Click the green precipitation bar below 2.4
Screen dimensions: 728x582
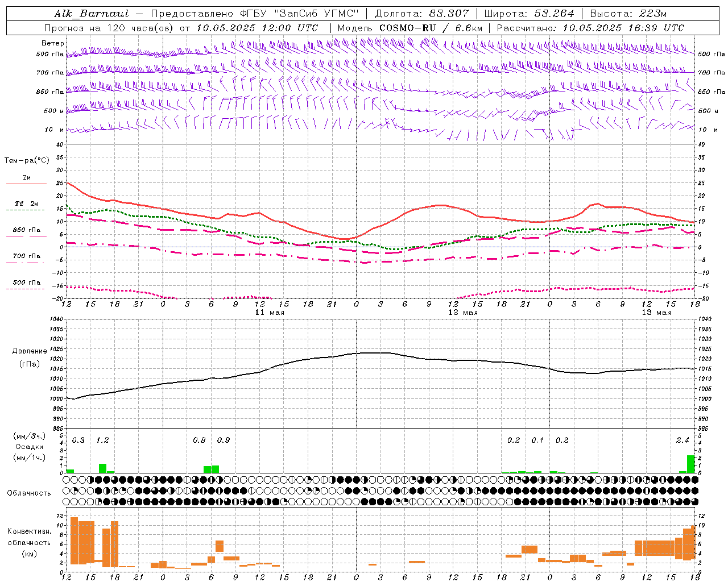point(691,464)
